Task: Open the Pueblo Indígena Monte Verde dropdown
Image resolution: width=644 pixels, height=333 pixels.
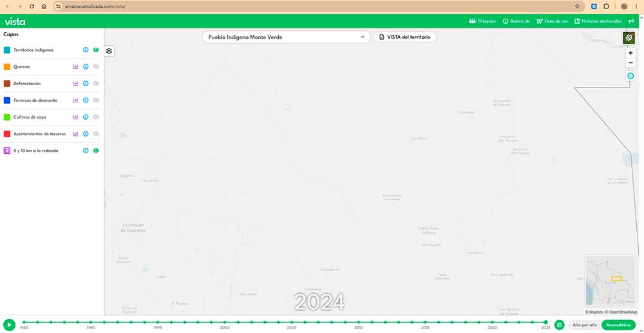Action: pos(287,37)
